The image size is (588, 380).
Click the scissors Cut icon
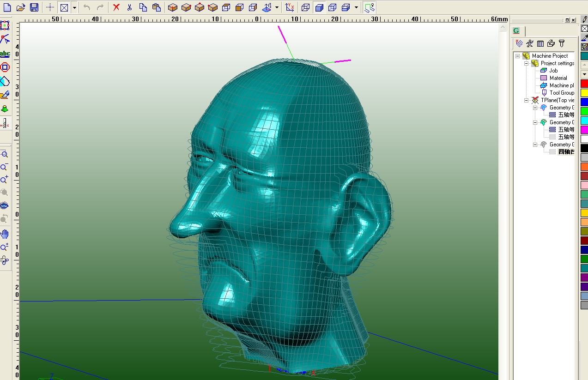point(130,7)
